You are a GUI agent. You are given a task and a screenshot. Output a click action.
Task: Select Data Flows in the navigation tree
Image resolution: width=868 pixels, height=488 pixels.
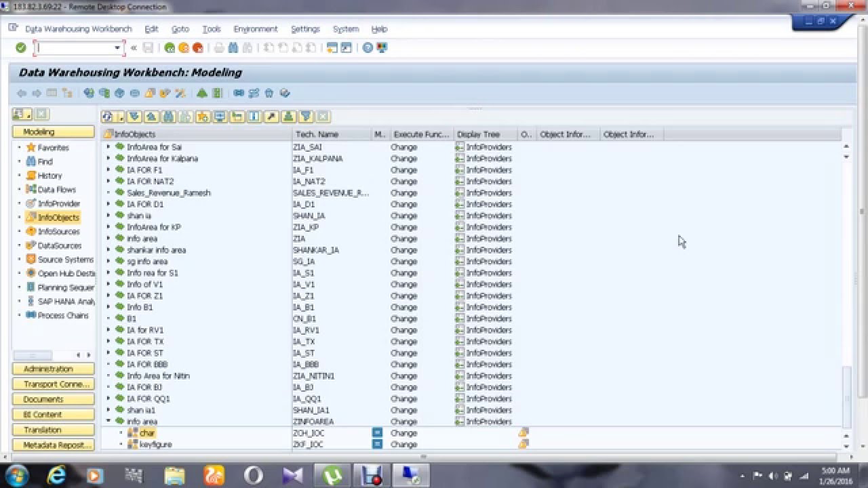click(57, 190)
